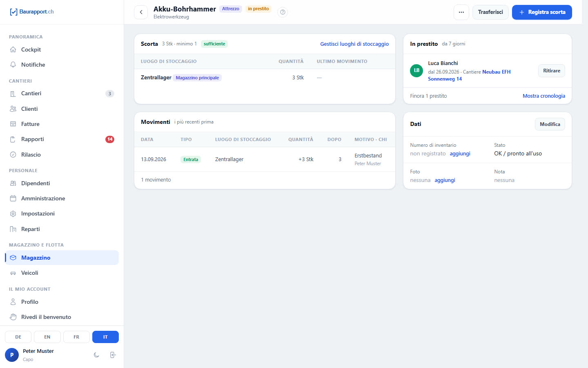Open Mostra cronologia link
This screenshot has width=588, height=368.
544,96
